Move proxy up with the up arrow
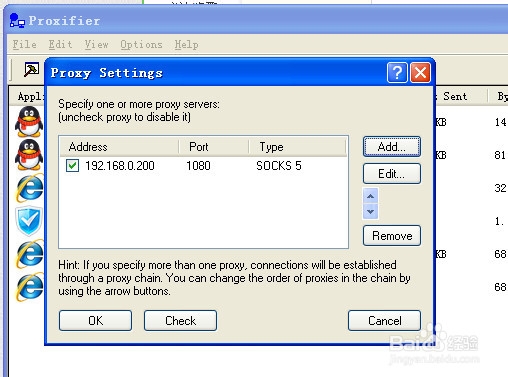 tap(370, 196)
